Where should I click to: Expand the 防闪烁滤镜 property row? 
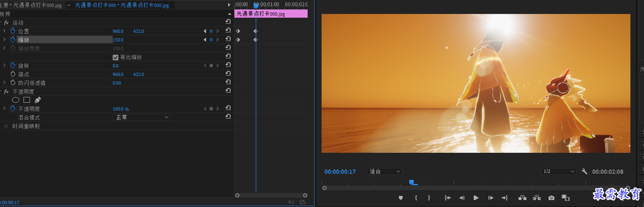(x=4, y=83)
